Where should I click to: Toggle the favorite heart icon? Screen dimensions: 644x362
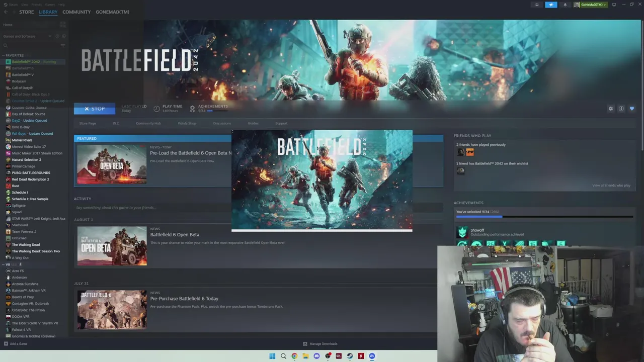click(632, 109)
